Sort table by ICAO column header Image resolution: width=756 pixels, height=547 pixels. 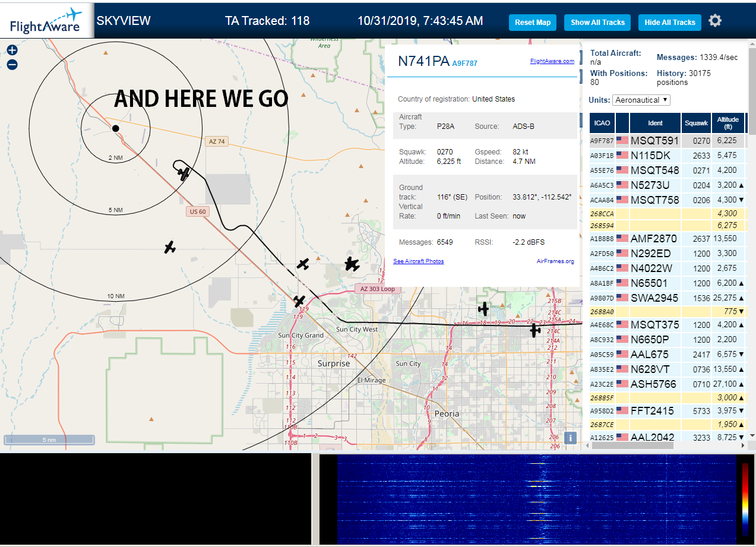[x=602, y=123]
